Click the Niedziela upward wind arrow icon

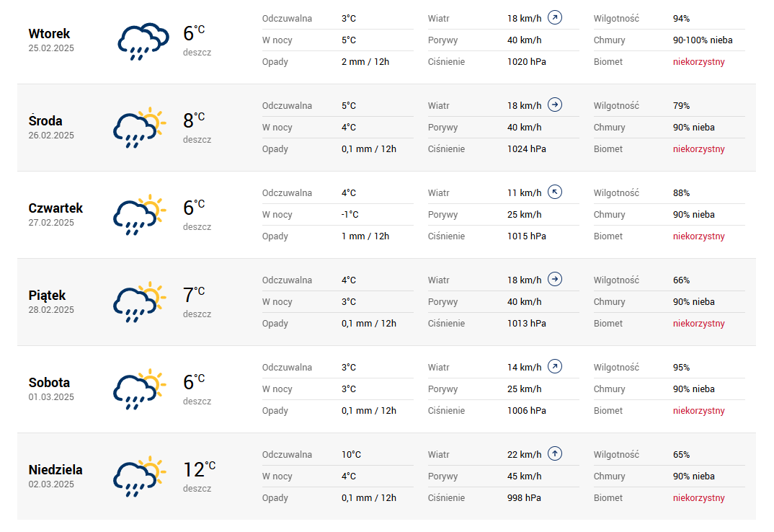pos(554,453)
